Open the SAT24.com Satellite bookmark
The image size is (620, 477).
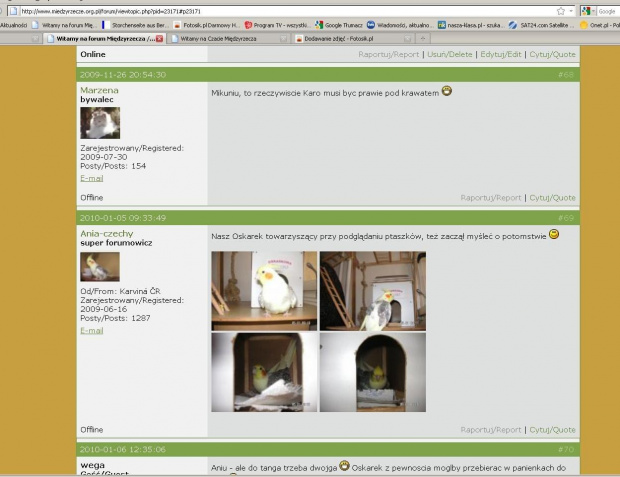tap(541, 25)
